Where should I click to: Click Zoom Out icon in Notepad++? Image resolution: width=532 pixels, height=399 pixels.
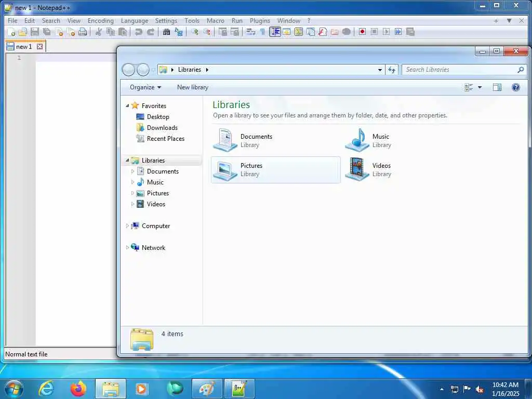click(x=207, y=32)
